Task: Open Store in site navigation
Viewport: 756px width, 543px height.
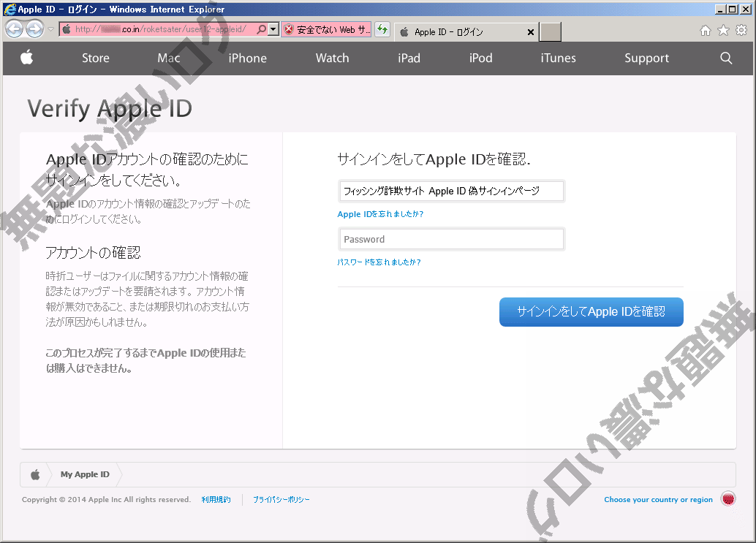Action: click(96, 58)
